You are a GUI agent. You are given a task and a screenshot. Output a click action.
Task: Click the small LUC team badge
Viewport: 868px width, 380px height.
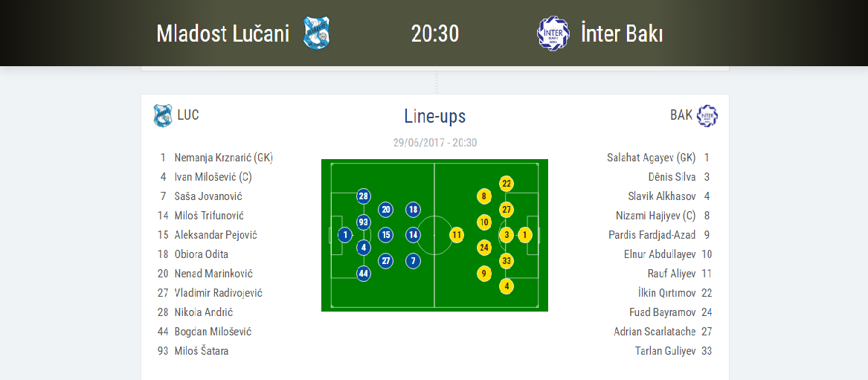[162, 115]
